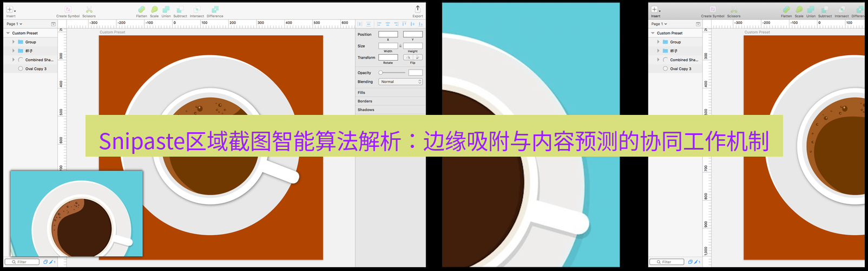
Task: Open the Blending mode Normal dropdown
Action: pyautogui.click(x=400, y=82)
